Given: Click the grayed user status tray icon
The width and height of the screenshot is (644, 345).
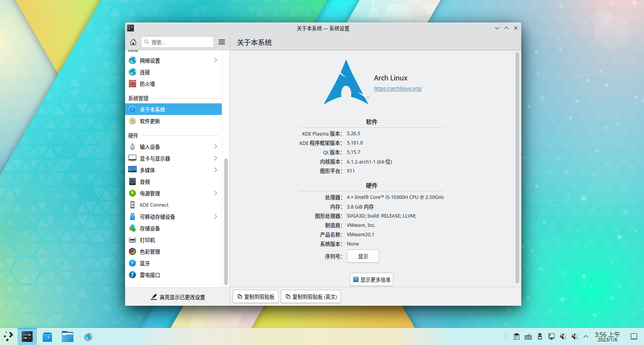Looking at the screenshot, I should [x=505, y=337].
